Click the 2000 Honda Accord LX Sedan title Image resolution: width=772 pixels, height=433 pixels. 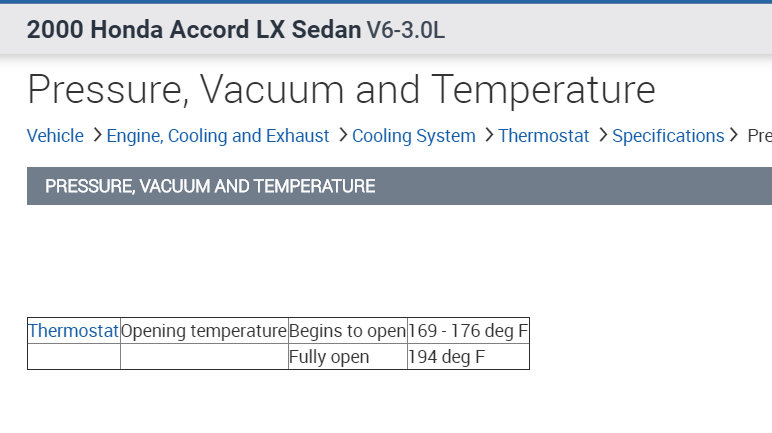[x=194, y=30]
